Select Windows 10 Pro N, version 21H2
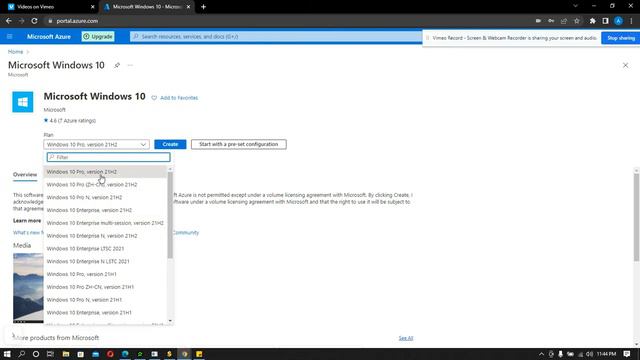 105,198
